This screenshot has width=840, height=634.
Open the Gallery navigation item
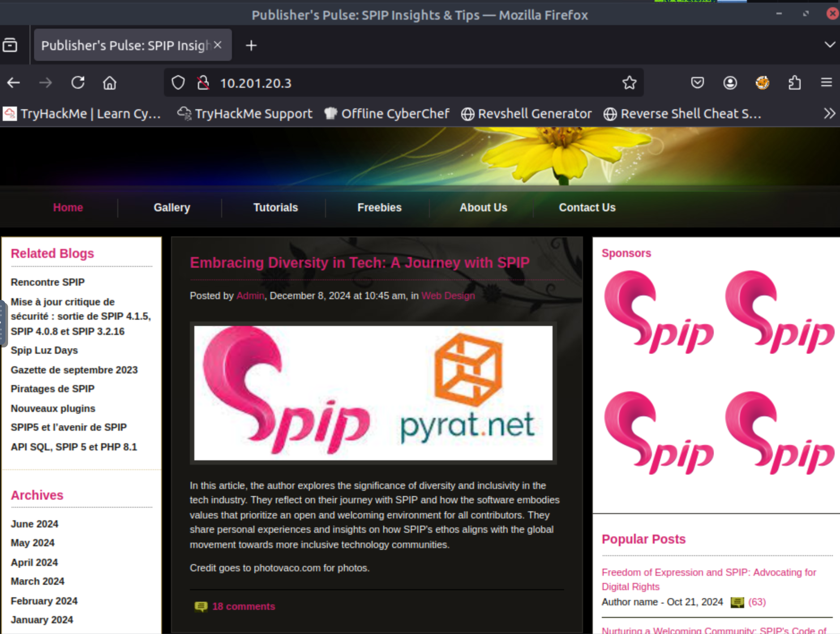coord(172,208)
